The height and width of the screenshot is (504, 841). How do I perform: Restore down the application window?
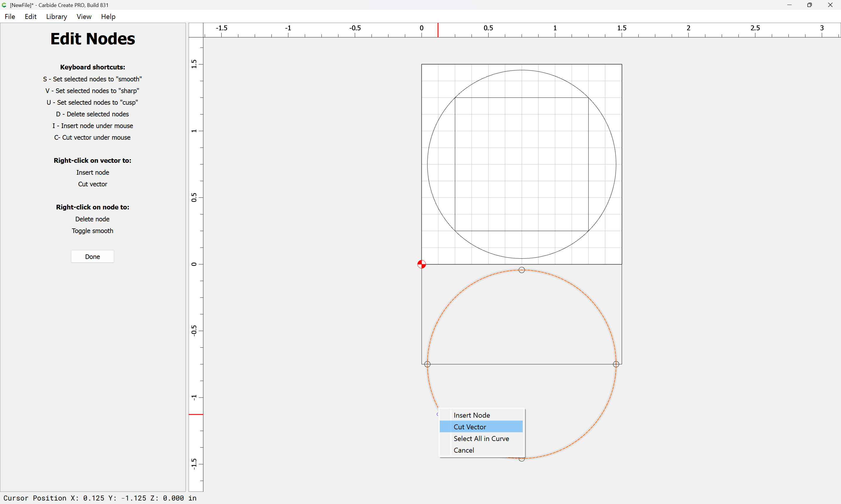(809, 5)
